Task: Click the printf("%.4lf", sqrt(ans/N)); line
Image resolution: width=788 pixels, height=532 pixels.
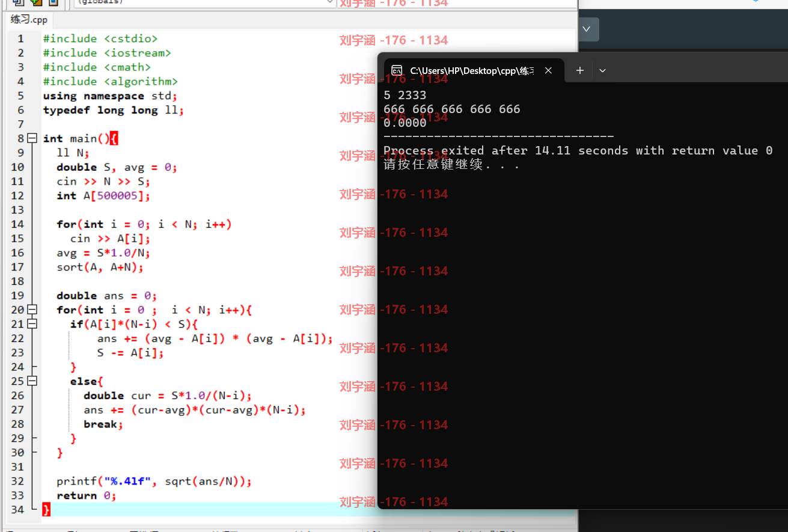Action: point(154,482)
